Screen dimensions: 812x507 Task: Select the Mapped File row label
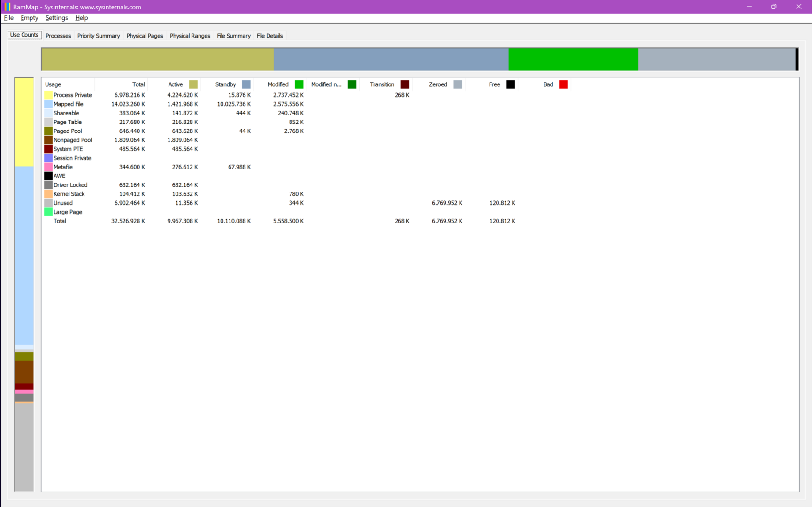pos(69,104)
